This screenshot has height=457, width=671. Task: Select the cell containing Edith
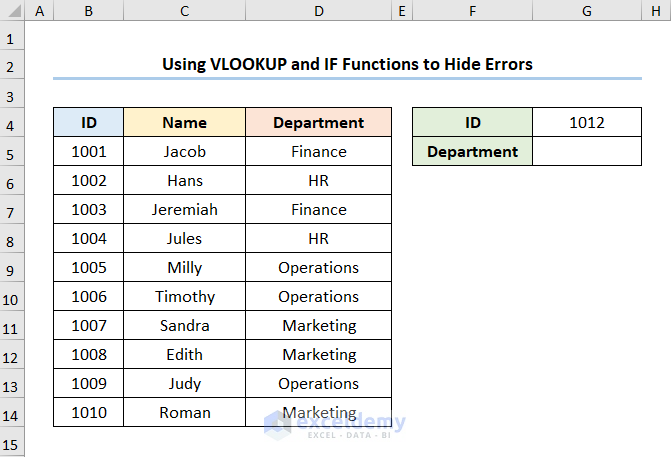point(184,355)
